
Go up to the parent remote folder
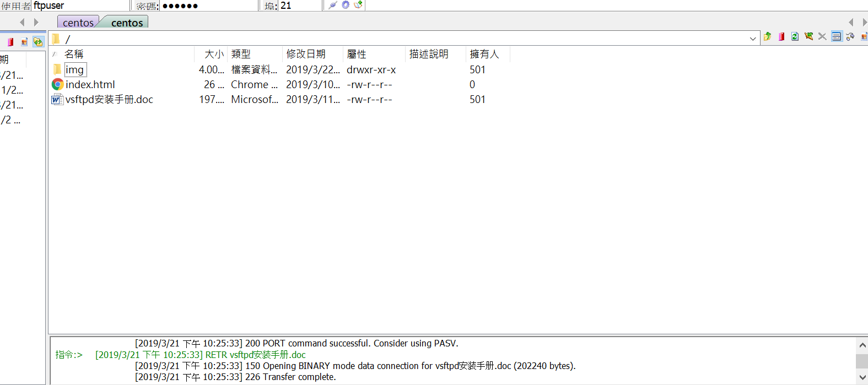pos(767,36)
